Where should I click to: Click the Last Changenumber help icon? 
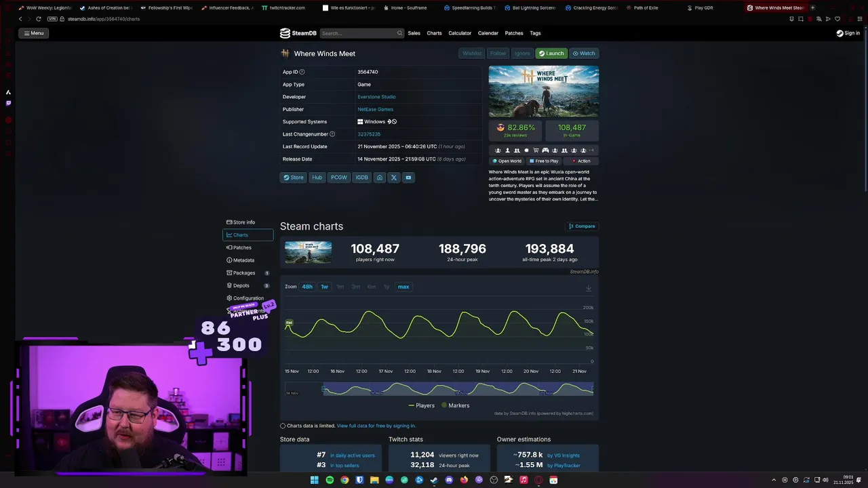coord(332,134)
